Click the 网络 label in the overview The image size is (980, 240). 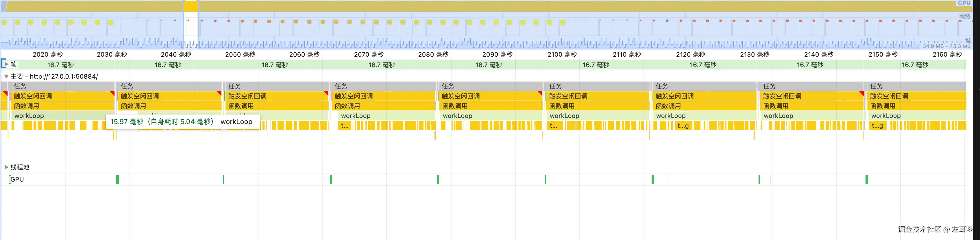(964, 16)
